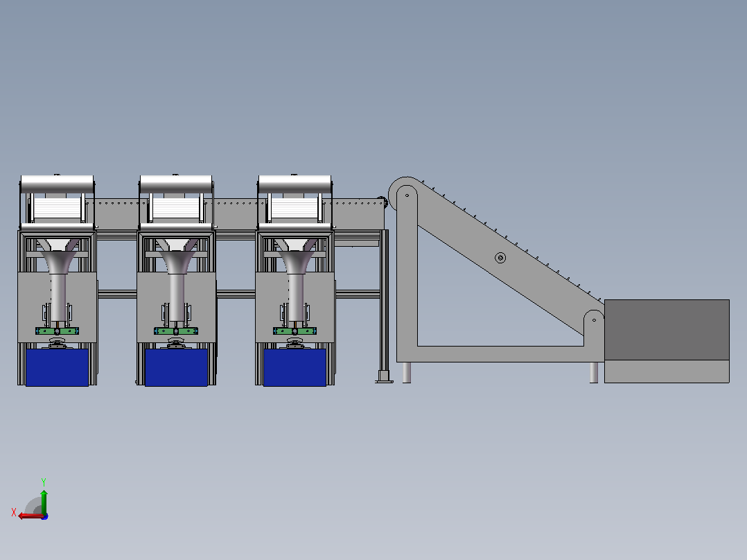Screen dimensions: 747x560
Task: Click the blue Z axis dot on the triad
Action: tap(45, 516)
